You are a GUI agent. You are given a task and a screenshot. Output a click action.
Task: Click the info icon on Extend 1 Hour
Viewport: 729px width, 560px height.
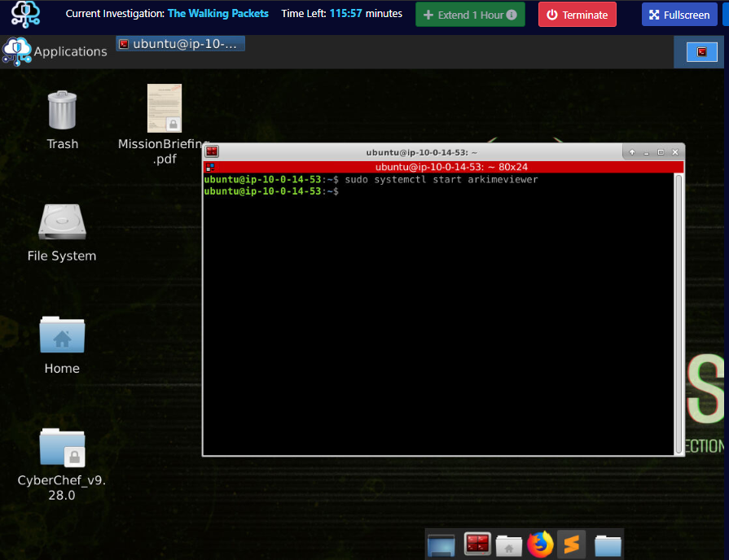(x=511, y=15)
